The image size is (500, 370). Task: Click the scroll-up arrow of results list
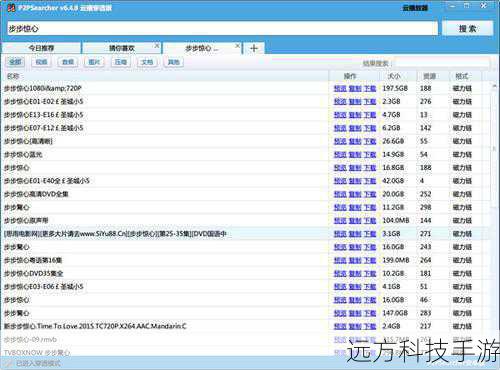pos(494,86)
